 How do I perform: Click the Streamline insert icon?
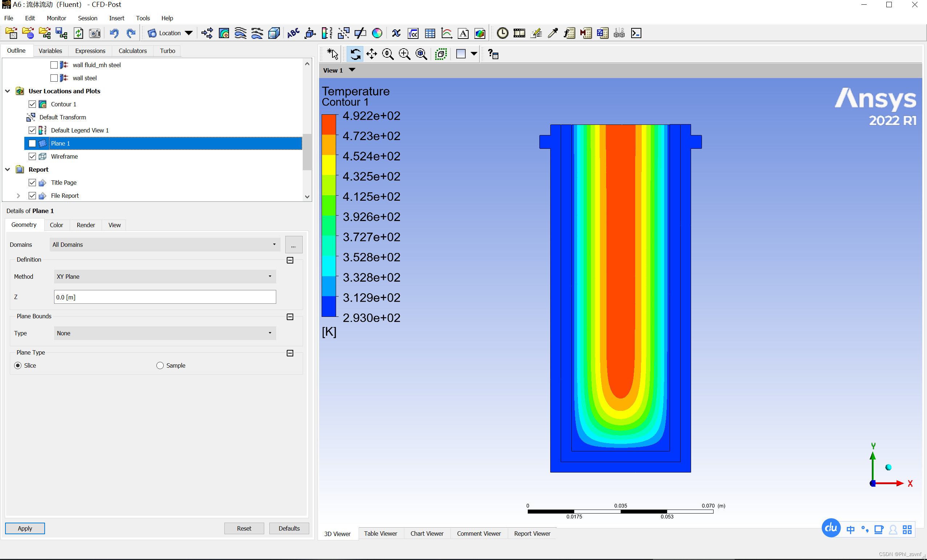click(240, 33)
